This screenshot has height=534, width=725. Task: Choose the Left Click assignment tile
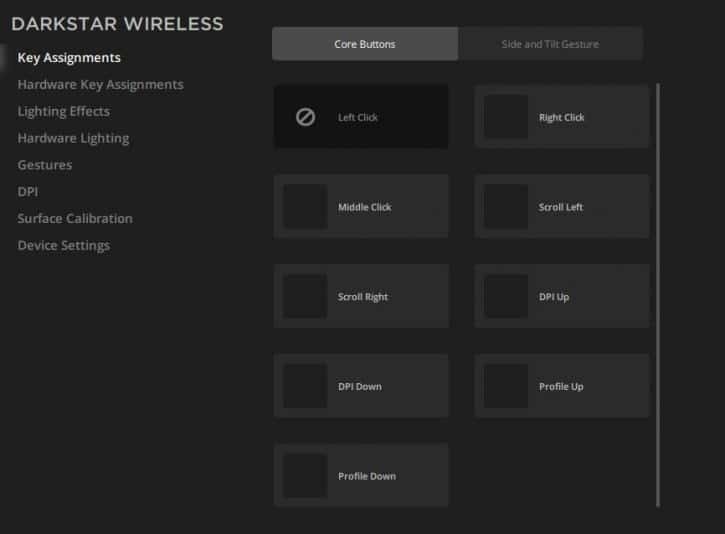tap(361, 117)
